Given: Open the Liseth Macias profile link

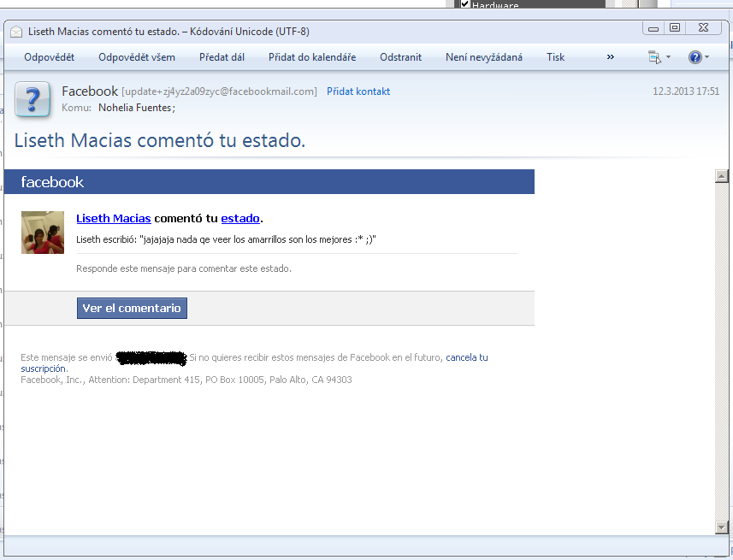Looking at the screenshot, I should point(114,218).
